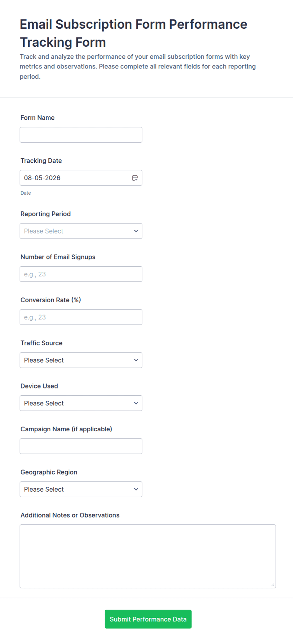The image size is (293, 644).
Task: Click the textarea resize handle corner
Action: click(273, 585)
